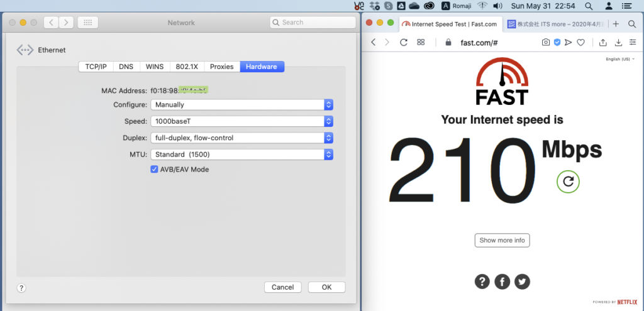Reload the fast.com page
The width and height of the screenshot is (644, 311).
pyautogui.click(x=404, y=43)
